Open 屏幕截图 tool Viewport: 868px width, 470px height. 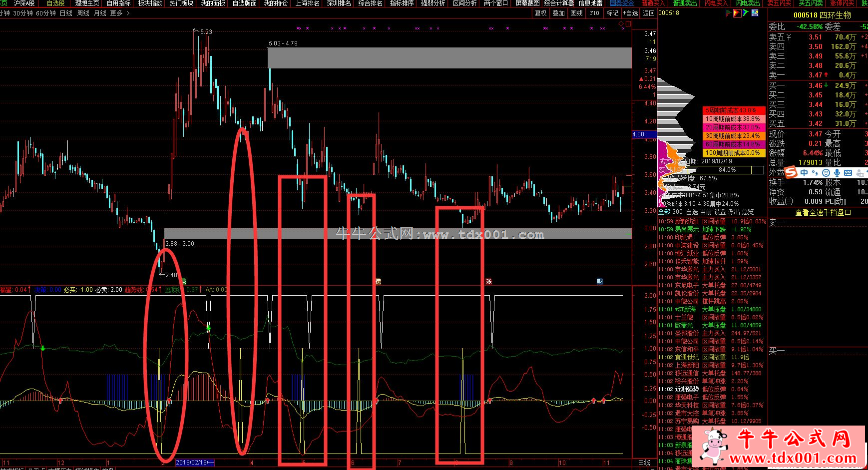(x=527, y=3)
